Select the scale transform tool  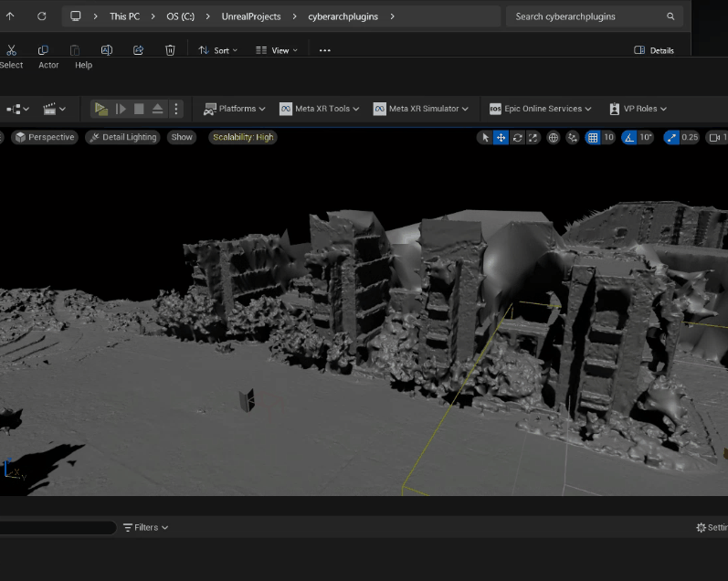(x=533, y=137)
